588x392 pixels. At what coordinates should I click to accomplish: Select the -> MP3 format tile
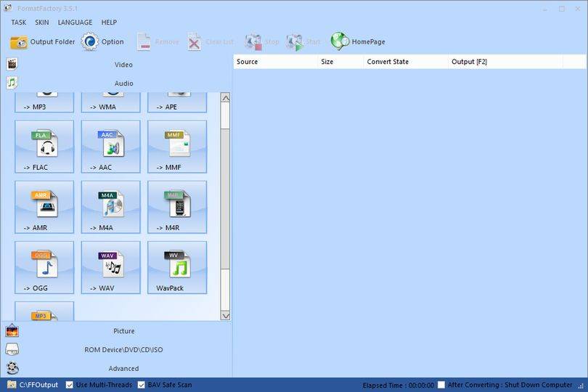click(x=44, y=102)
